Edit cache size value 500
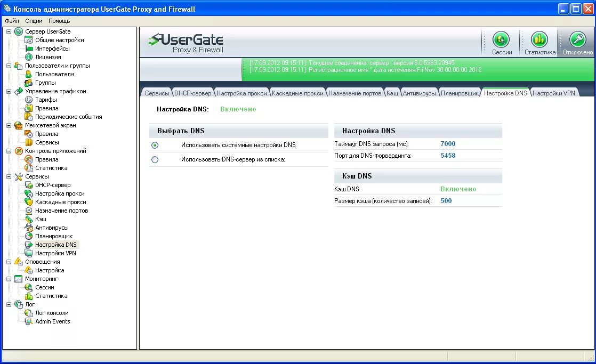The width and height of the screenshot is (596, 364). pos(446,200)
